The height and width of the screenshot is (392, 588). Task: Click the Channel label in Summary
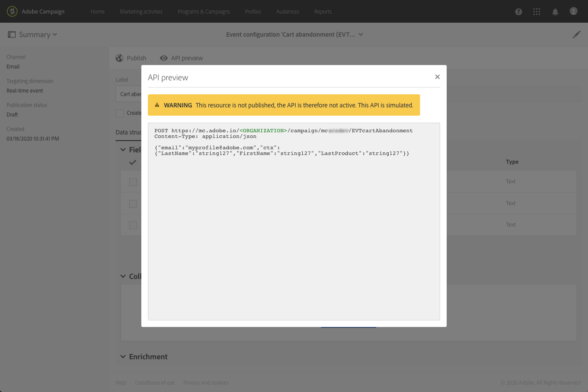coord(16,57)
